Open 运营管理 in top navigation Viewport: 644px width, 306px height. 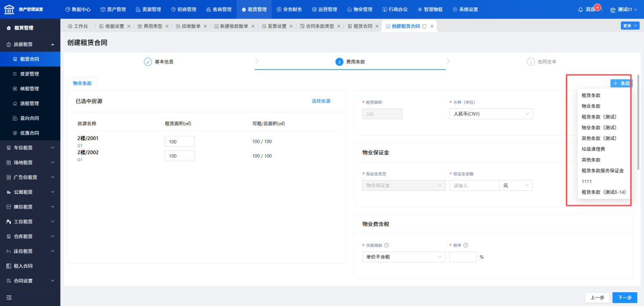point(324,9)
